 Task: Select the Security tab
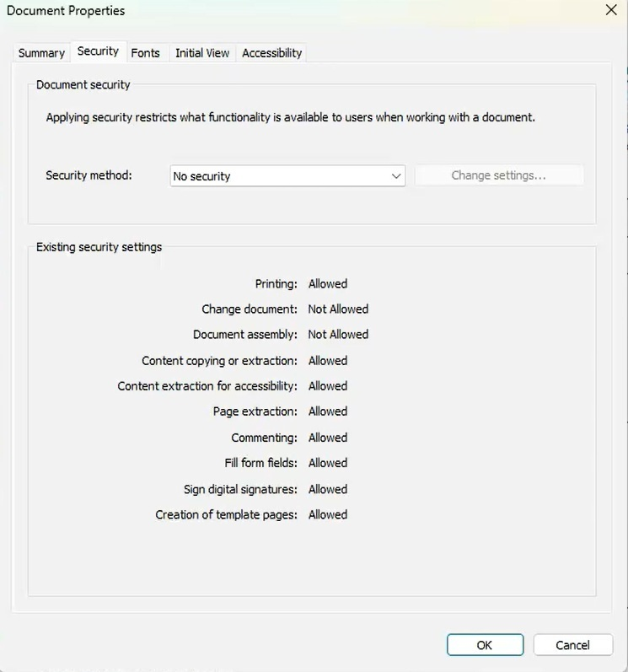[x=98, y=51]
